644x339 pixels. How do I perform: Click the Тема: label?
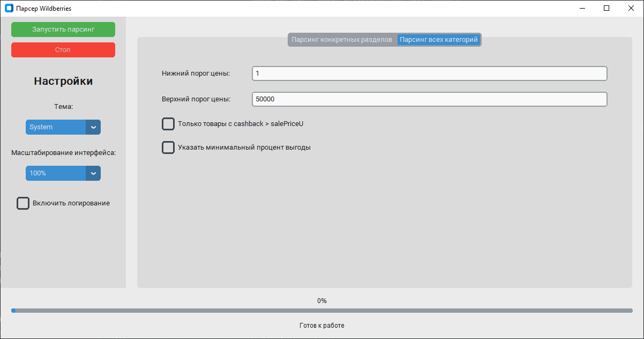(63, 107)
